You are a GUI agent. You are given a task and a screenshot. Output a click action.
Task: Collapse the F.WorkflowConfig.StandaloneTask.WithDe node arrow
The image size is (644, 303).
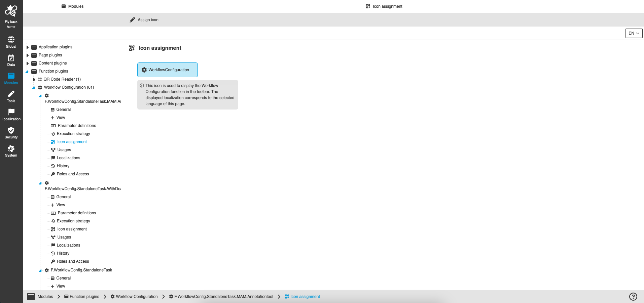click(x=40, y=183)
